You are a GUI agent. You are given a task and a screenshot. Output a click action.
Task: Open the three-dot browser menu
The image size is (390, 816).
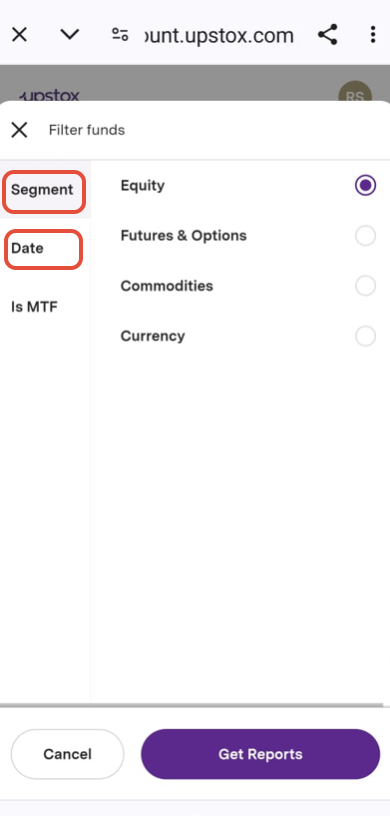[372, 35]
